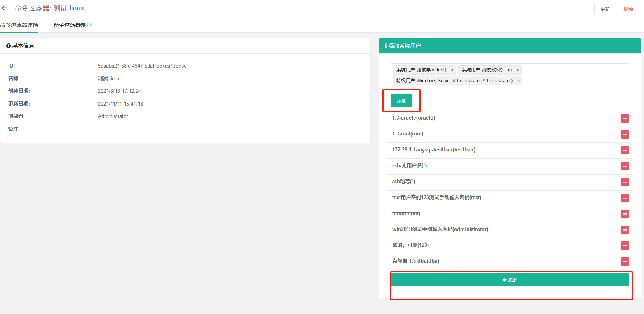Click the ssh动态(*) list entry

point(403,182)
